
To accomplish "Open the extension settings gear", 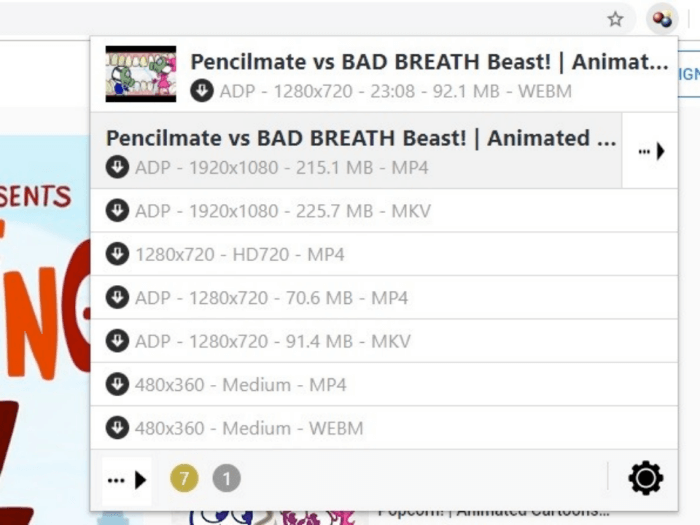I will click(x=646, y=479).
